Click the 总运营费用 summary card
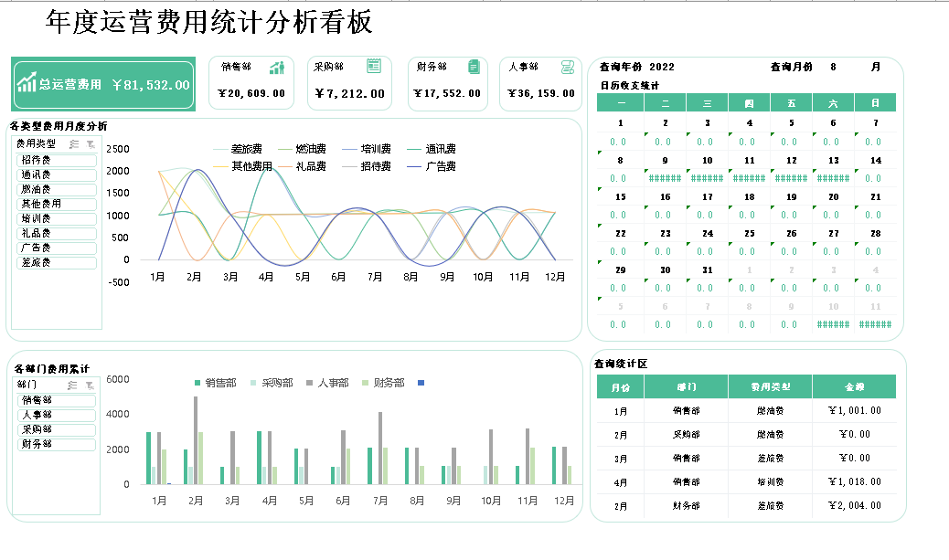Image resolution: width=949 pixels, height=560 pixels. (x=103, y=86)
